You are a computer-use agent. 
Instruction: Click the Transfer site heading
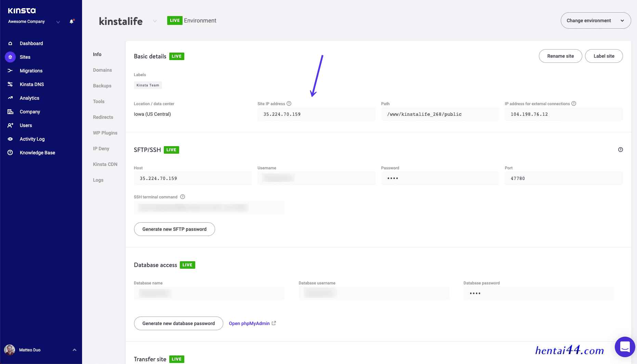150,359
